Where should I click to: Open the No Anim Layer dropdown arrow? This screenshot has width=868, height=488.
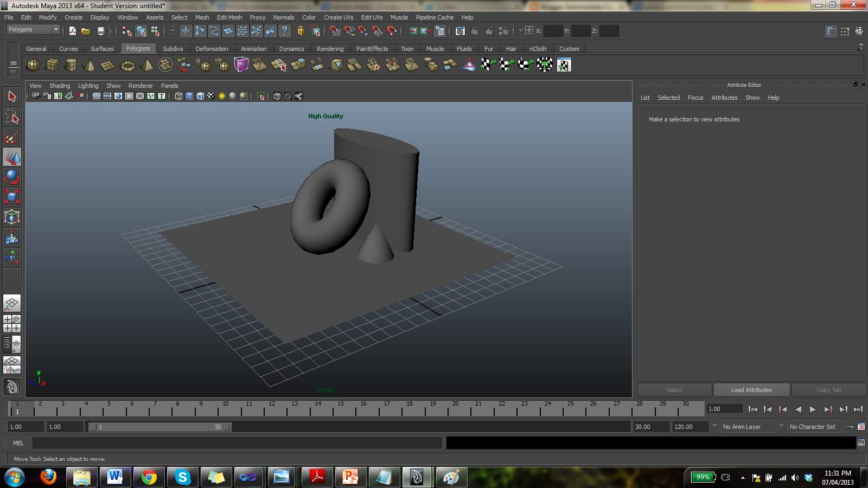[x=714, y=426]
